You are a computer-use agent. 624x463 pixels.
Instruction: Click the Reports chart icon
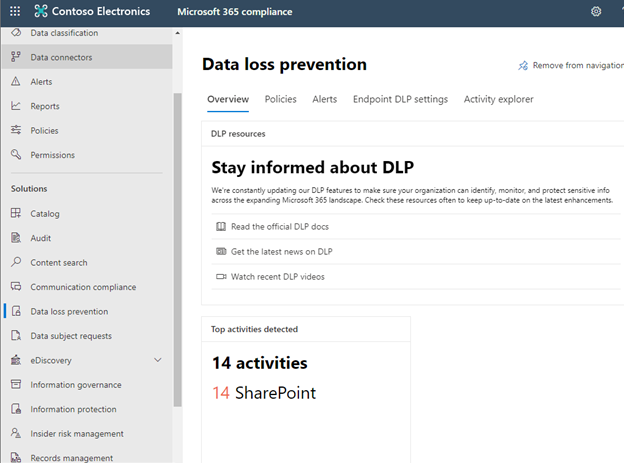click(16, 106)
